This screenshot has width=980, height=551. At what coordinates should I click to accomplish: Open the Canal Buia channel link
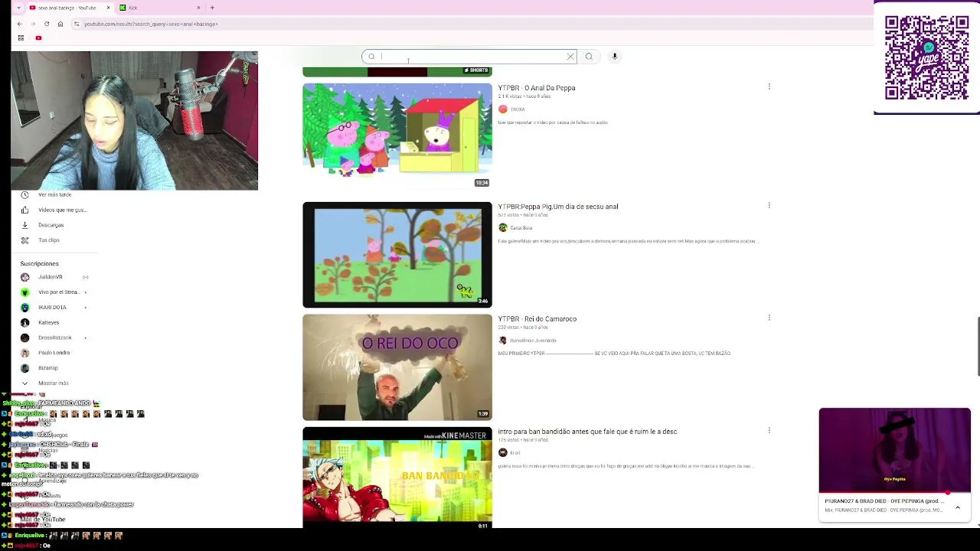521,228
